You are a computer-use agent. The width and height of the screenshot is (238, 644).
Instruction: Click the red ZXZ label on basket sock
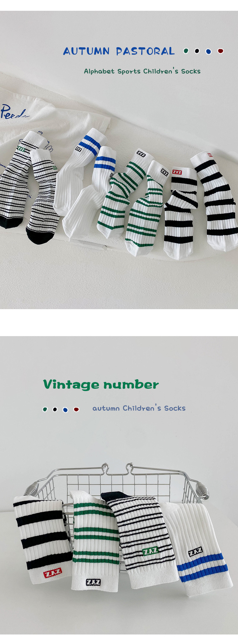[x=53, y=573]
